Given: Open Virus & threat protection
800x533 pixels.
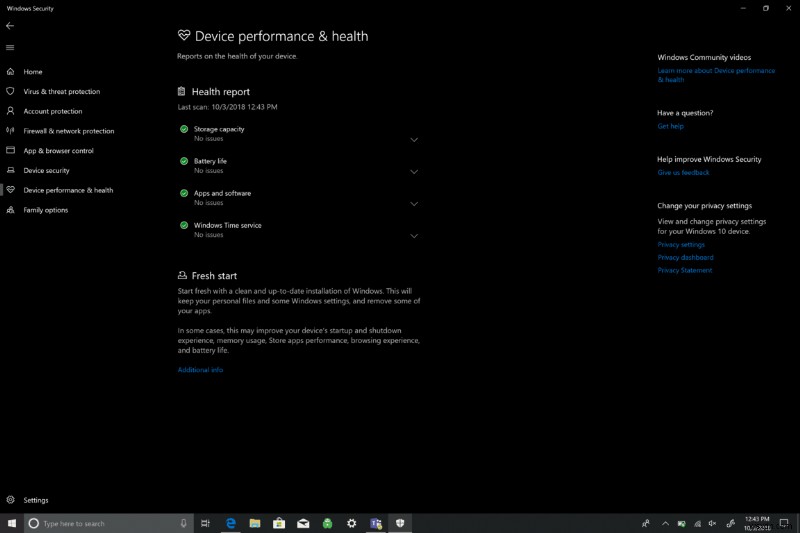Looking at the screenshot, I should pos(62,92).
